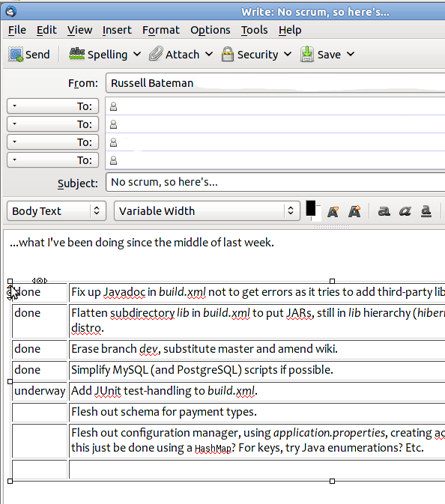Click the bottom middle table resize handle

pyautogui.click(x=332, y=481)
